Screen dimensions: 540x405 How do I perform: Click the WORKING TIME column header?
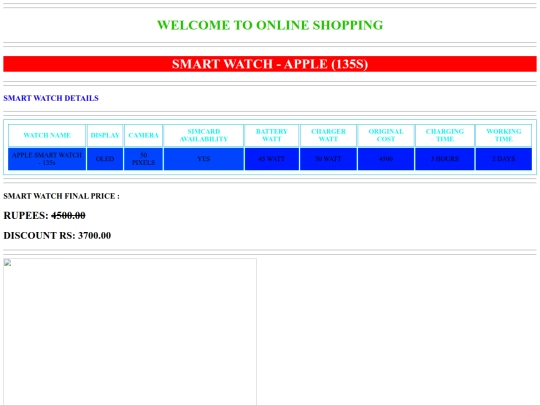tap(503, 135)
